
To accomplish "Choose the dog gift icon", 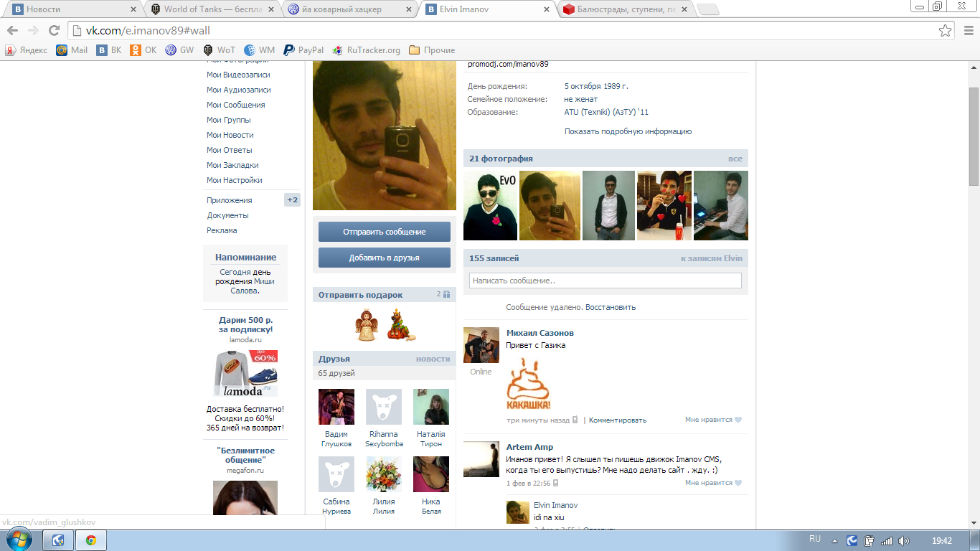I will (402, 324).
